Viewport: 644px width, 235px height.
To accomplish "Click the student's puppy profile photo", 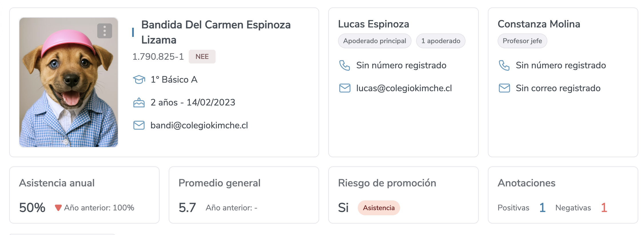I will (69, 82).
